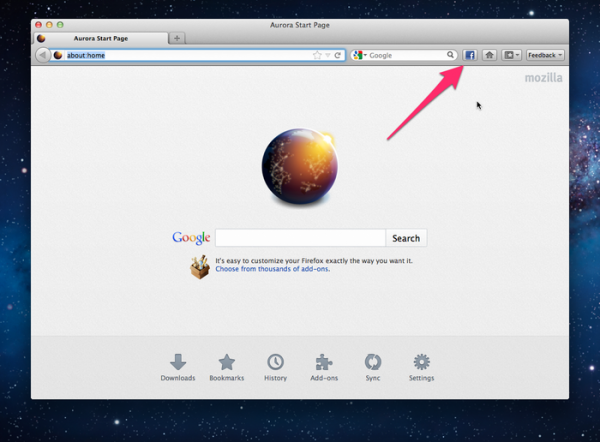Focus the start page Google search box
Image resolution: width=600 pixels, height=442 pixels.
coord(300,238)
